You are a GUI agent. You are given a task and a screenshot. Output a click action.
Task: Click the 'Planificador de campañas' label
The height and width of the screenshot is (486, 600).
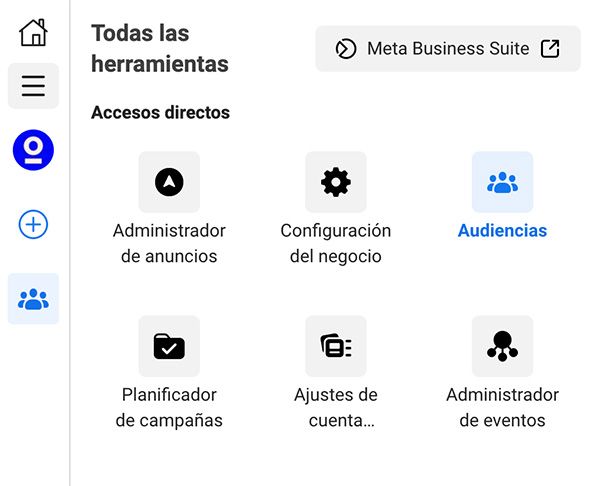click(169, 408)
